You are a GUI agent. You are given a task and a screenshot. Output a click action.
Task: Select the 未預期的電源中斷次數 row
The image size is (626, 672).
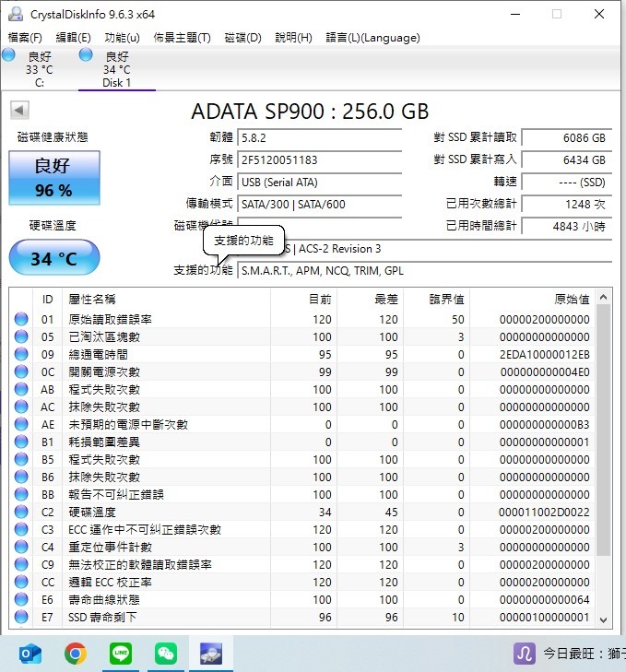(x=302, y=424)
